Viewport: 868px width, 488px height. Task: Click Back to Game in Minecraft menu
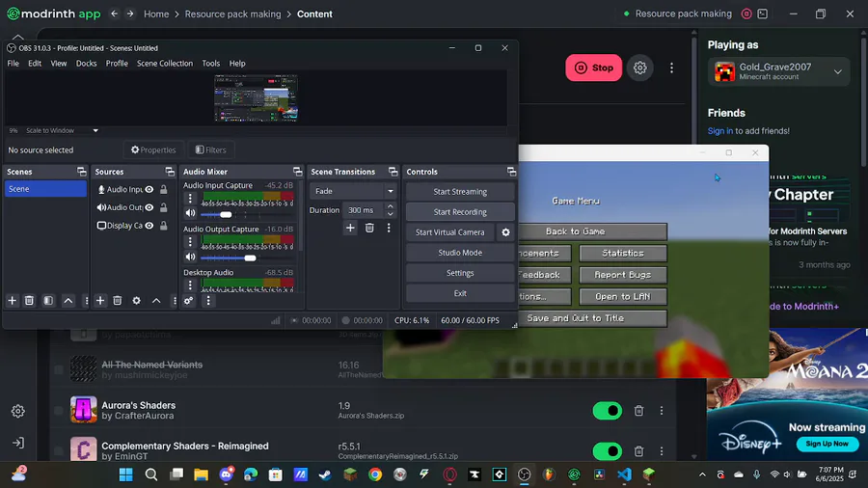coord(592,231)
